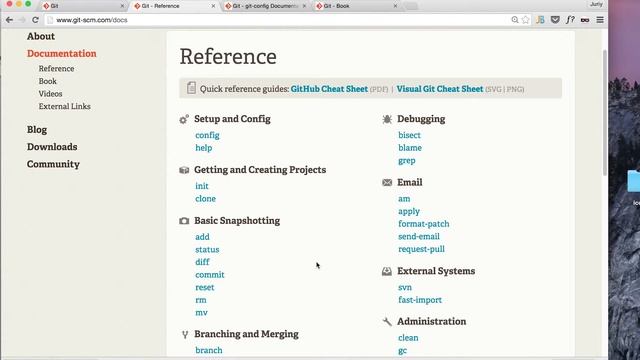
Task: Click the envelope icon beside Email
Action: click(387, 182)
